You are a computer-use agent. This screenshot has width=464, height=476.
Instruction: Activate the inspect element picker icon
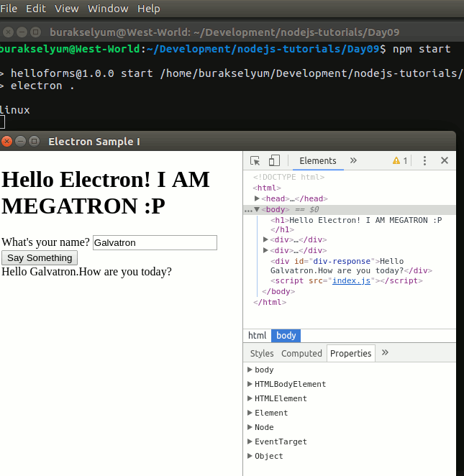click(x=255, y=160)
